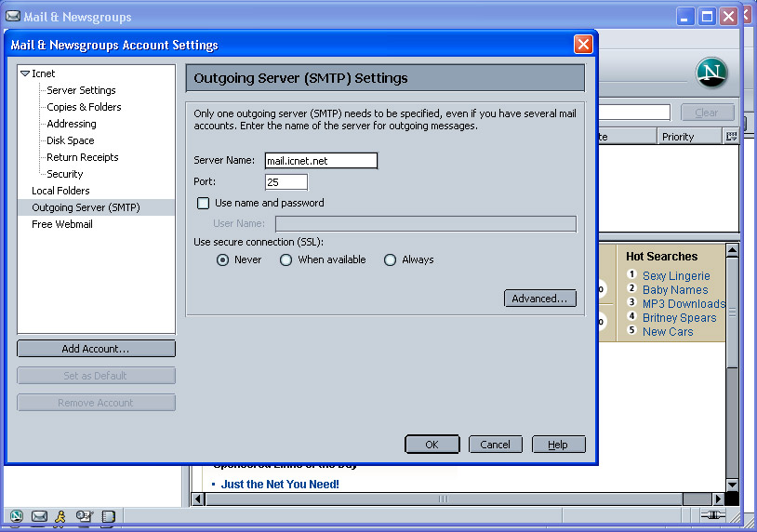Open Return Receipts settings
The height and width of the screenshot is (532, 757).
click(x=83, y=157)
